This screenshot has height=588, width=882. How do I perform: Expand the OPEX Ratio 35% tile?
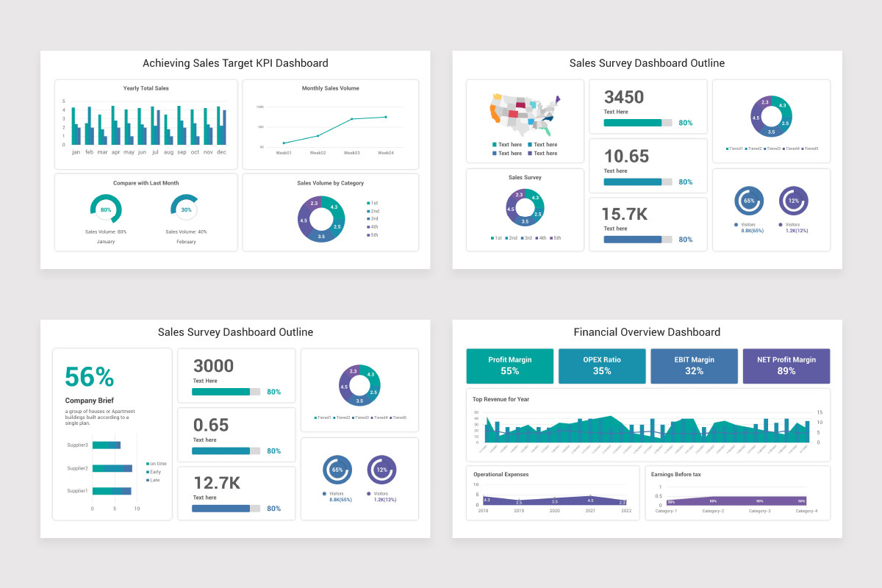602,365
